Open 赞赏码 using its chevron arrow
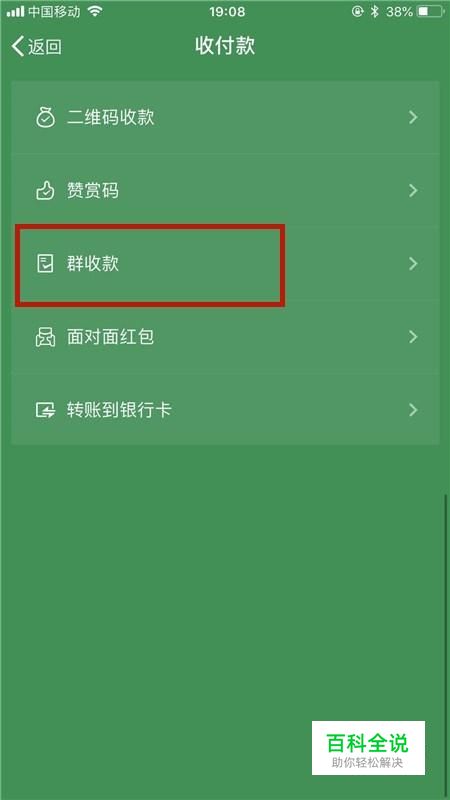Image resolution: width=450 pixels, height=800 pixels. click(413, 191)
